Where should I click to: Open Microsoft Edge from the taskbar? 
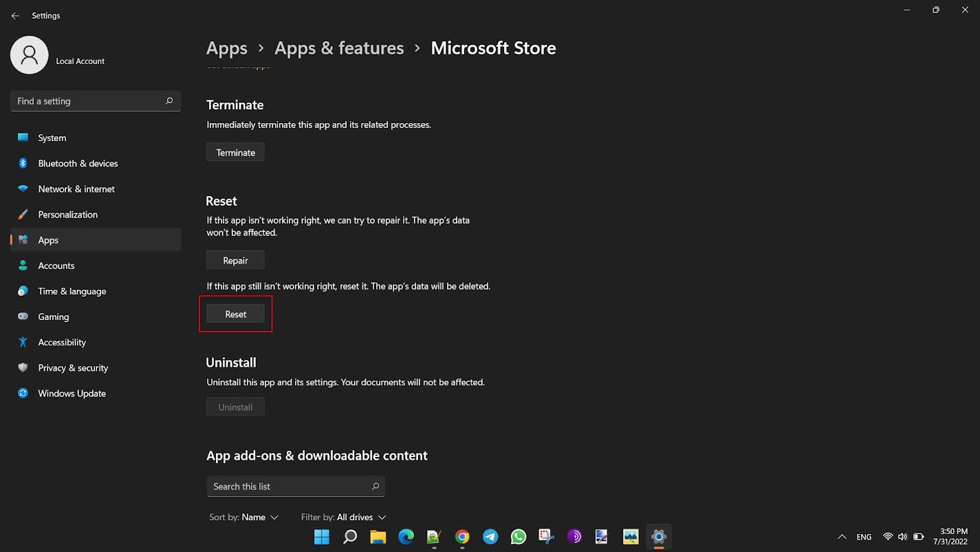406,536
